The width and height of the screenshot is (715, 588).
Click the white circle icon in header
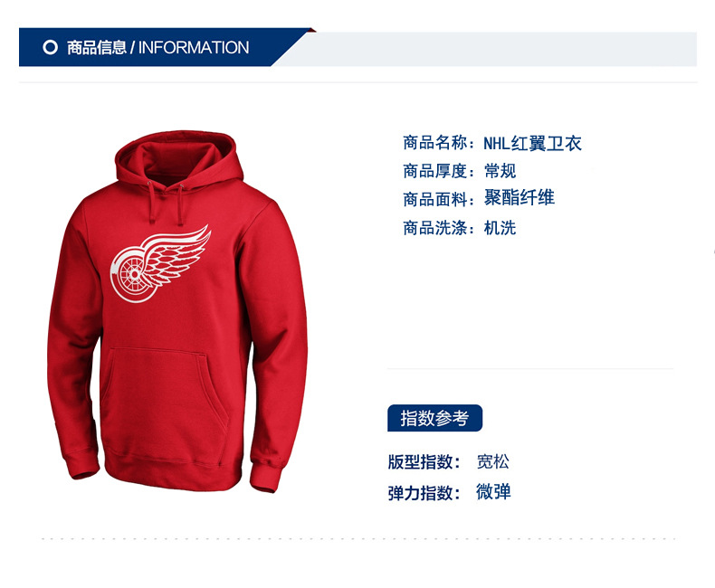pos(50,47)
